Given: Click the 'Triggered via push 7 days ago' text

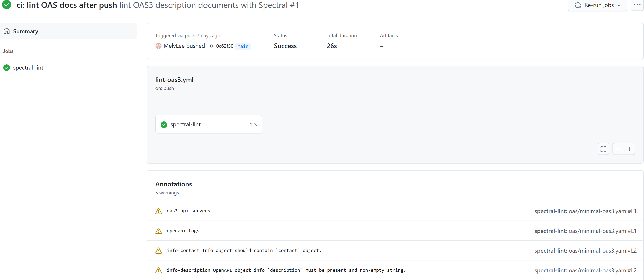Looking at the screenshot, I should click(x=187, y=36).
